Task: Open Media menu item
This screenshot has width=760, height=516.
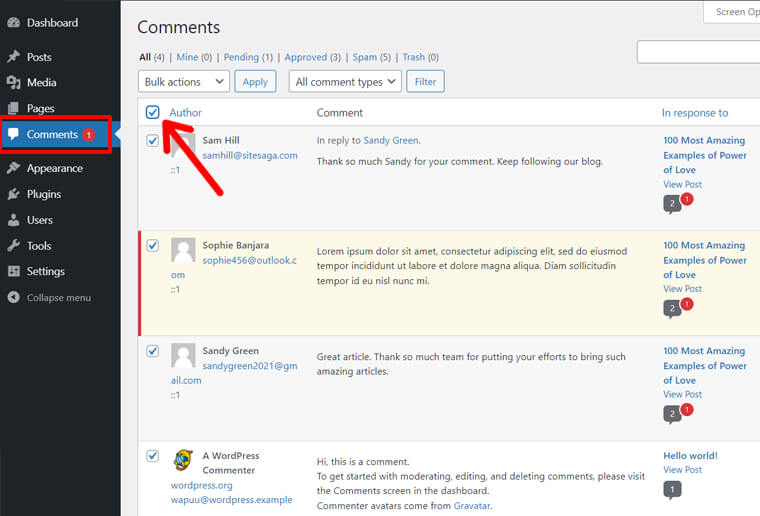Action: 42,82
